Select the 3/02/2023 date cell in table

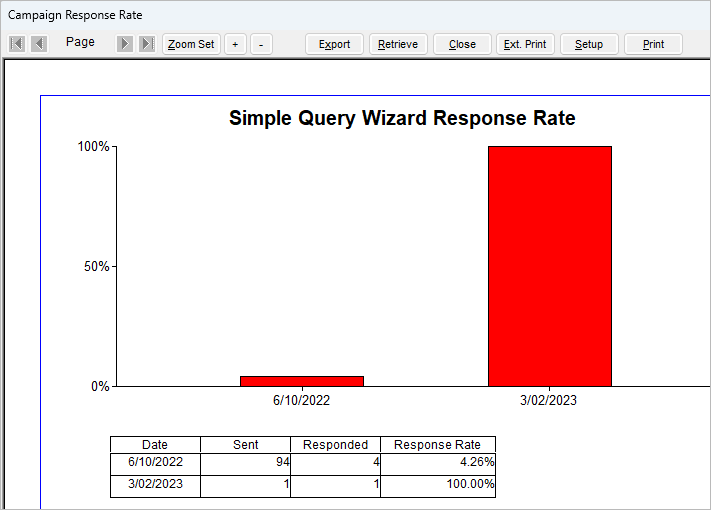click(x=155, y=484)
